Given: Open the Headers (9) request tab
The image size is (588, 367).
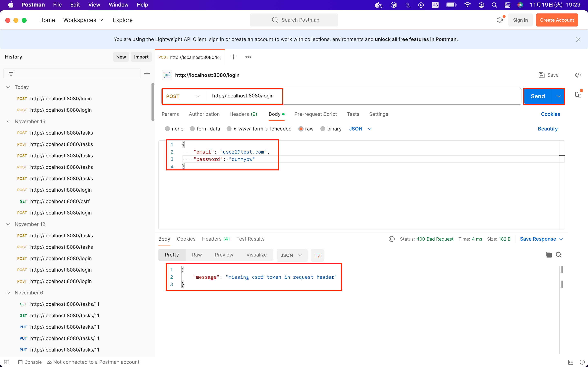Looking at the screenshot, I should click(243, 114).
